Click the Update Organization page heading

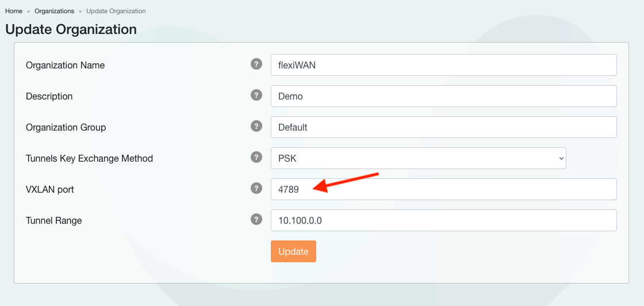tap(71, 29)
